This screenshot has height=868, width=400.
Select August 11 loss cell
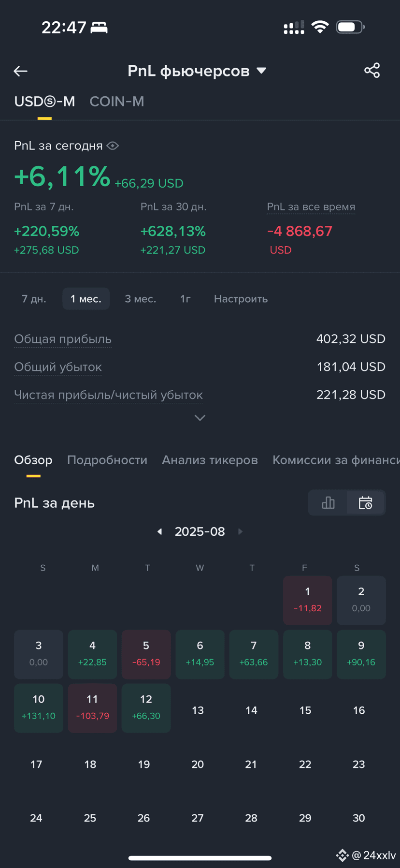pyautogui.click(x=92, y=708)
